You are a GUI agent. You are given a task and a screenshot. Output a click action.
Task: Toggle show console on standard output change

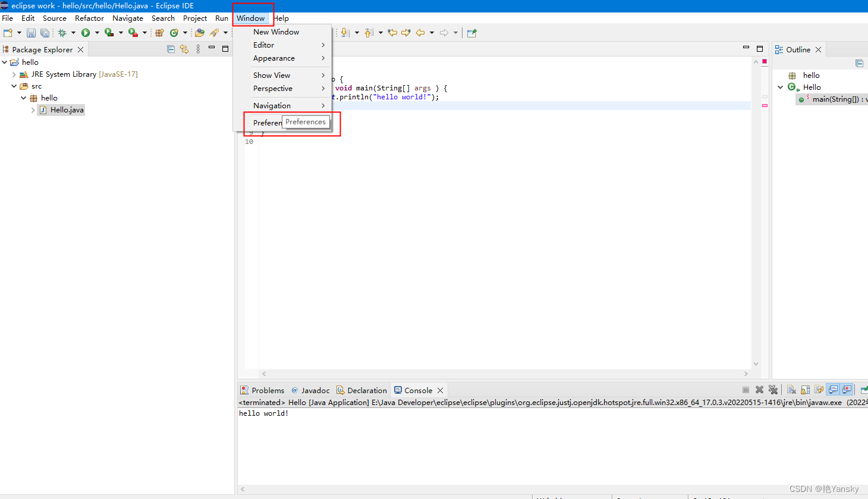832,390
